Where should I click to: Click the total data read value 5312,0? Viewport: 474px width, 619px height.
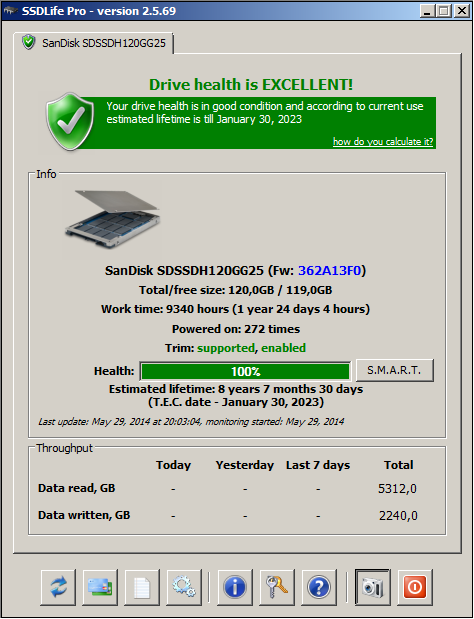397,489
